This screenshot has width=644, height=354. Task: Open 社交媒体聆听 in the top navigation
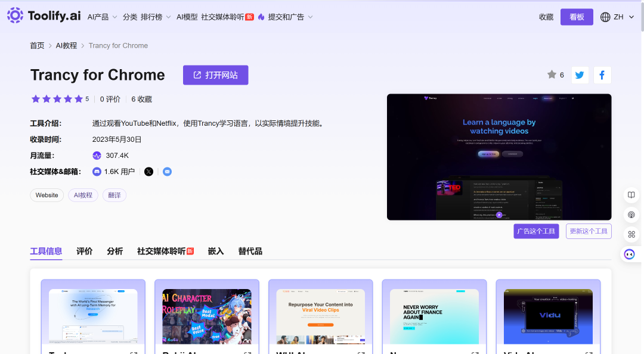(222, 17)
